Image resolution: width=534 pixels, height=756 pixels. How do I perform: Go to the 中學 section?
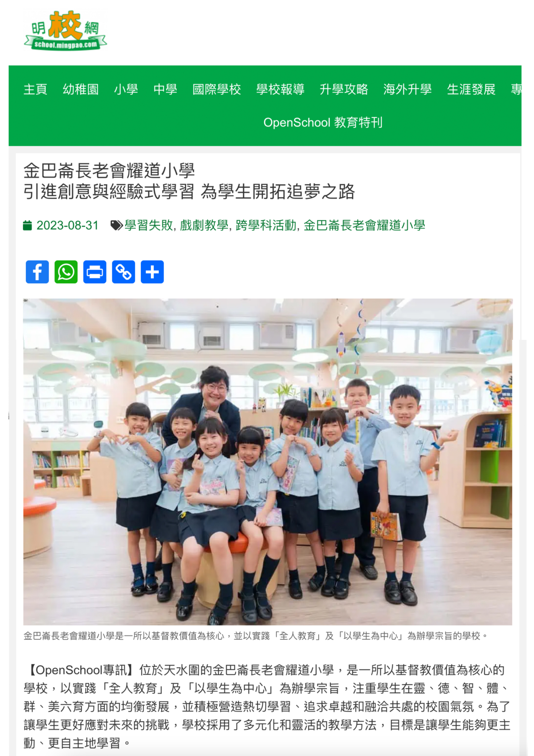click(165, 89)
